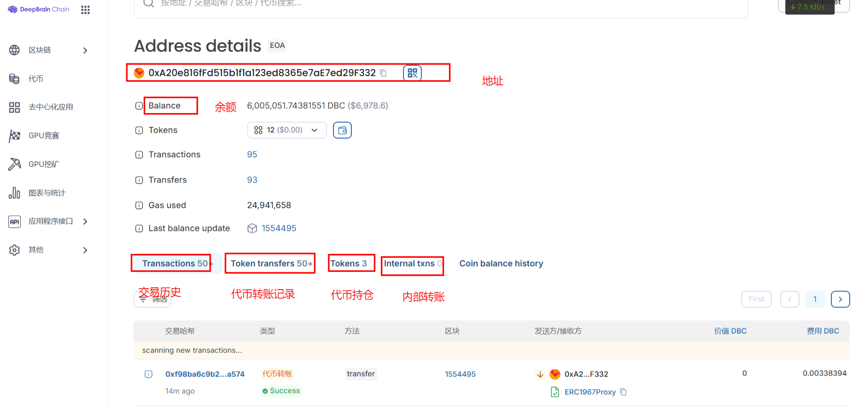Open the wallet icon next to tokens dropdown
Screen dimensions: 868x407
click(x=342, y=130)
